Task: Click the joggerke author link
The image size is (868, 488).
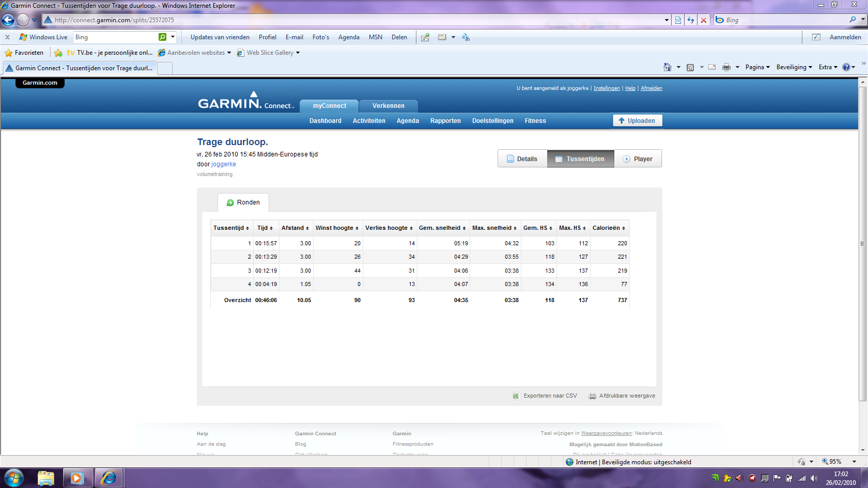Action: tap(224, 164)
